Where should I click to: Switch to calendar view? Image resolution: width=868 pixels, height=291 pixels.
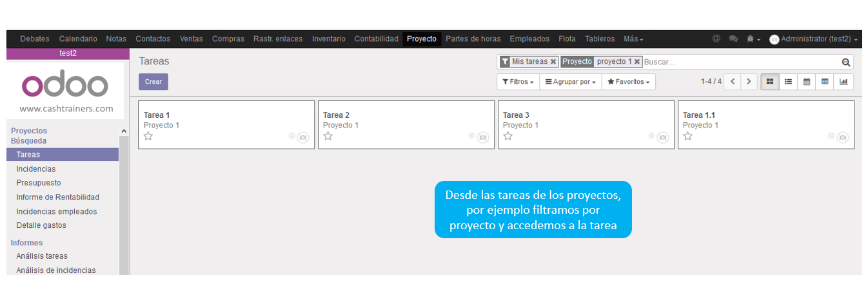pyautogui.click(x=806, y=82)
